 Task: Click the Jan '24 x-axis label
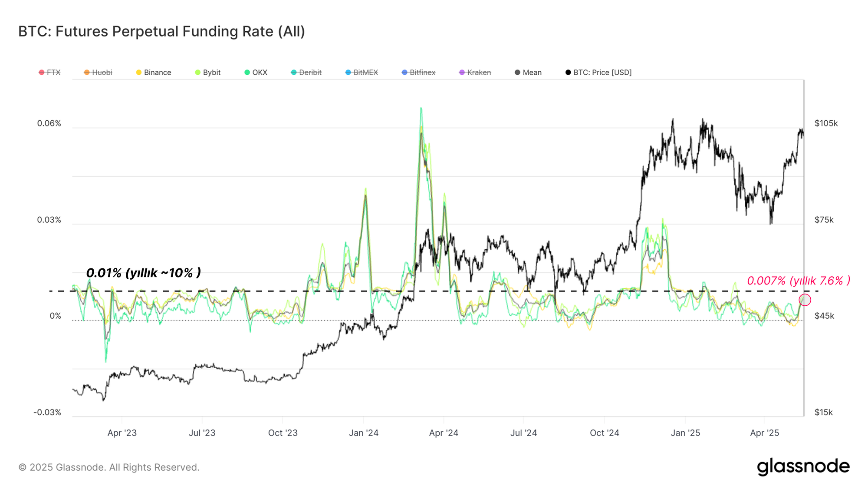click(x=364, y=433)
